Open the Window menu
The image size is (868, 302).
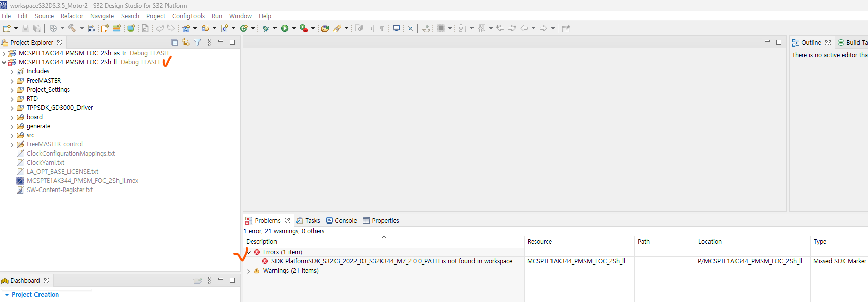(241, 16)
